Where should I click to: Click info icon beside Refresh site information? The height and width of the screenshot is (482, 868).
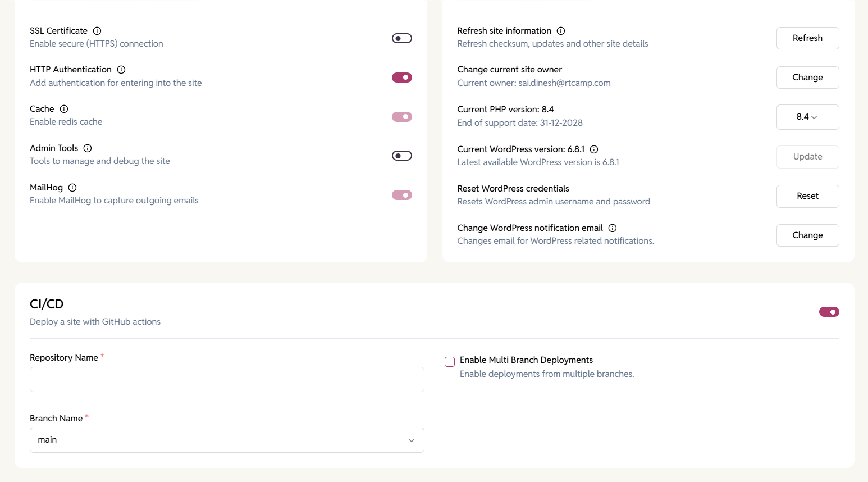561,31
